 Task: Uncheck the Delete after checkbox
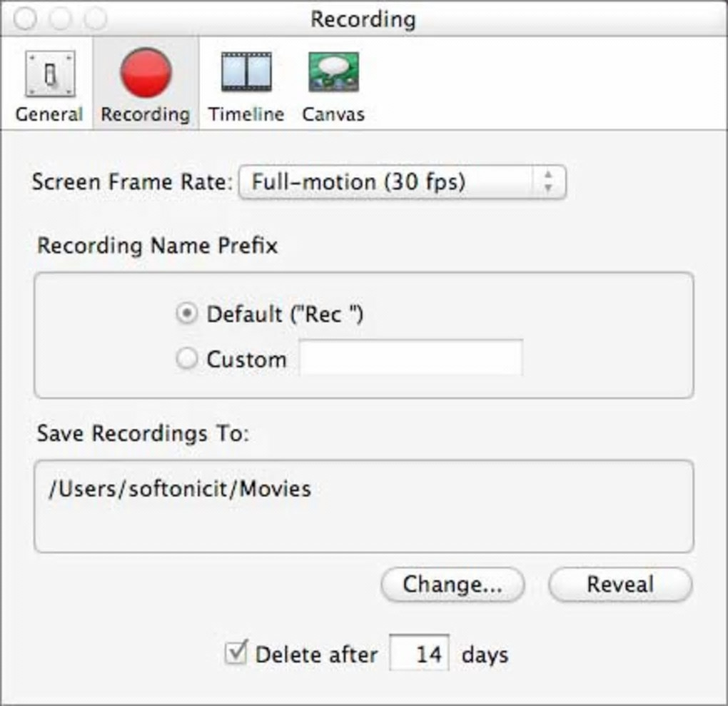[236, 653]
